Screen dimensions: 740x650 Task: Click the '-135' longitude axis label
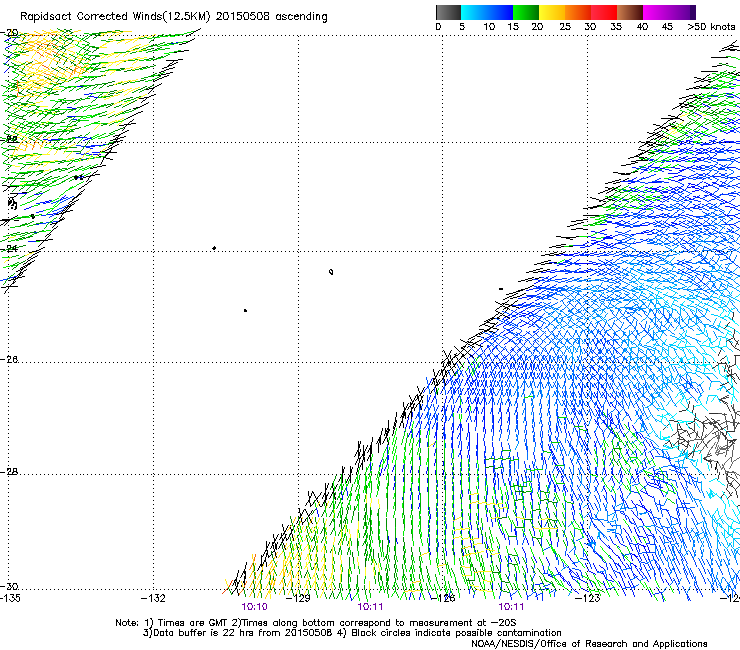(x=10, y=598)
